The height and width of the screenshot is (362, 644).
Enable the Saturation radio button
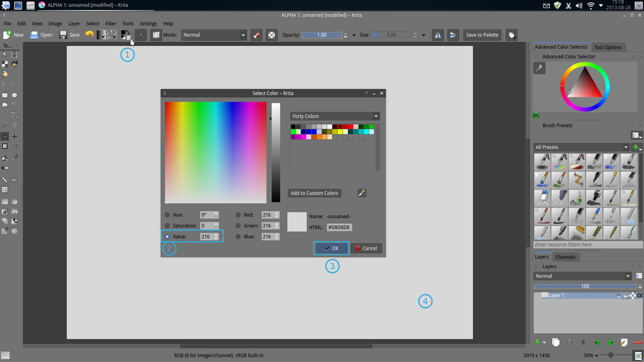click(167, 226)
